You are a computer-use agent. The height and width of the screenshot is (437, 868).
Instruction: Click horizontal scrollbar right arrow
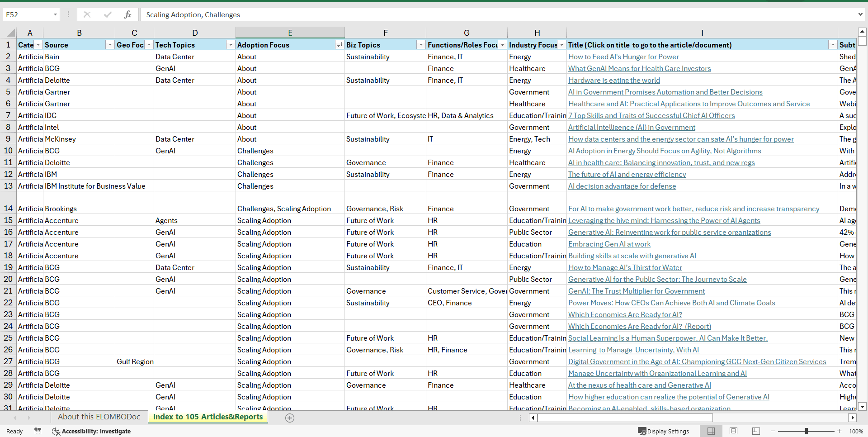pyautogui.click(x=853, y=418)
